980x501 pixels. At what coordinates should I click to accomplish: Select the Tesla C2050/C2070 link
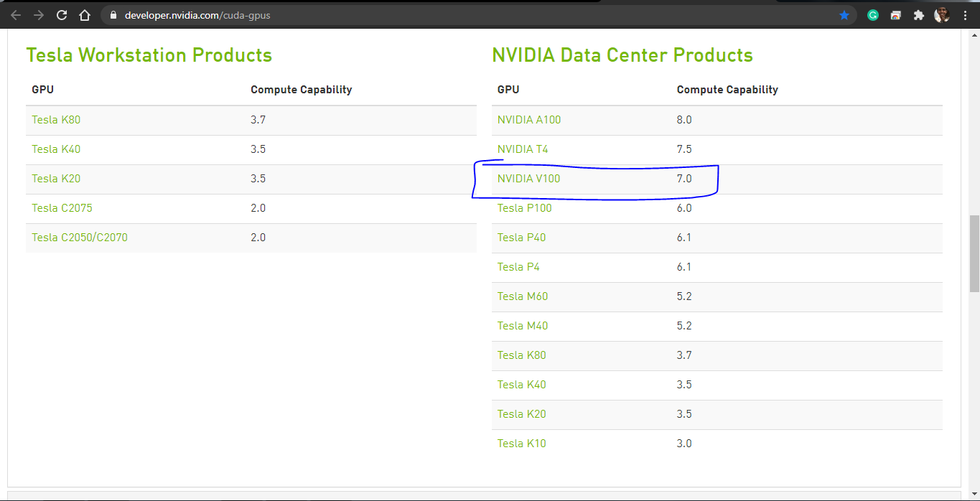click(80, 238)
